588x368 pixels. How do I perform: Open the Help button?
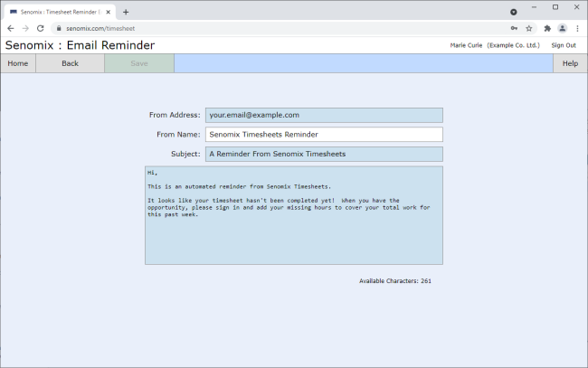[570, 63]
